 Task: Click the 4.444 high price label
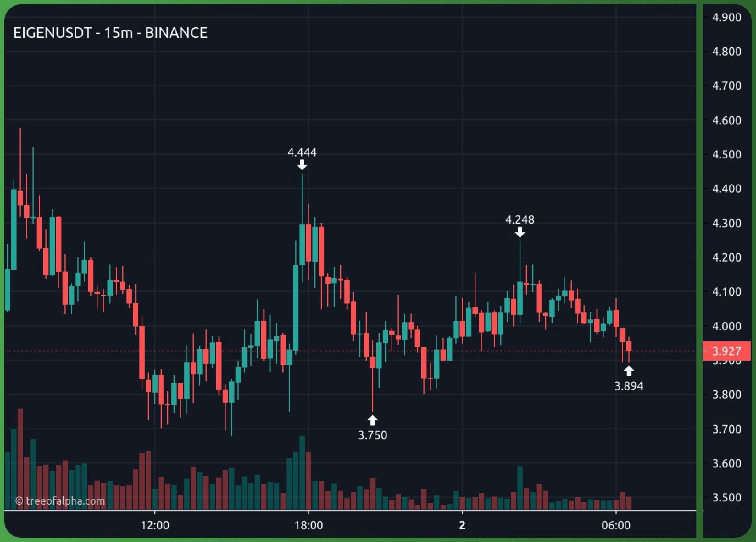[302, 153]
